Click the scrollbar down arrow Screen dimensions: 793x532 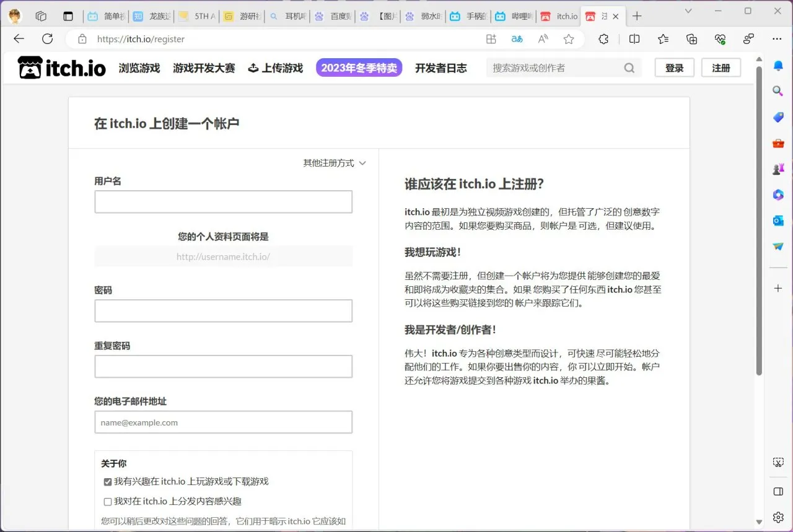point(759,522)
